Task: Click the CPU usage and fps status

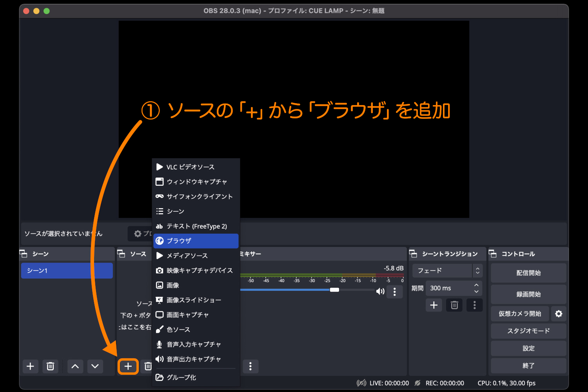Action: pos(506,383)
